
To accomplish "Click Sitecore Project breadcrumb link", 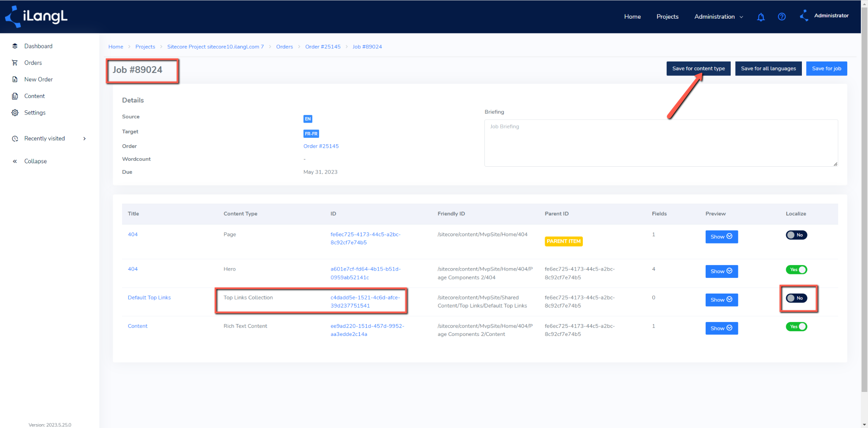I will click(215, 47).
